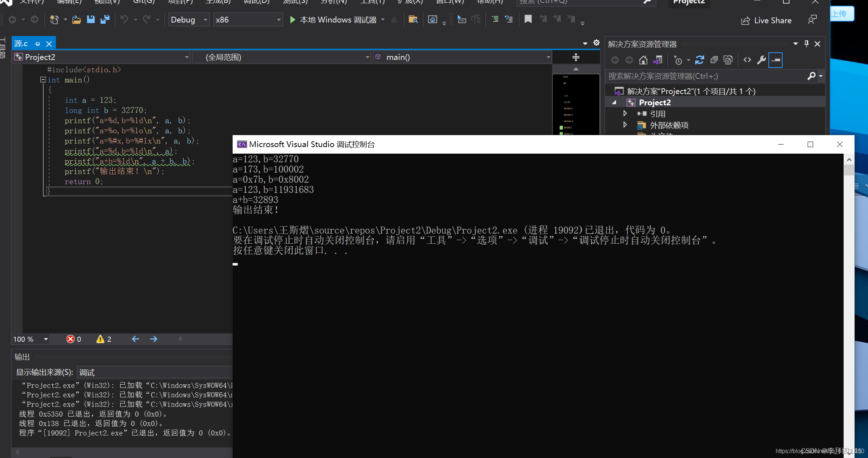
Task: Open the 显示输出来源 dropdown showing 调试
Action: tap(154, 373)
